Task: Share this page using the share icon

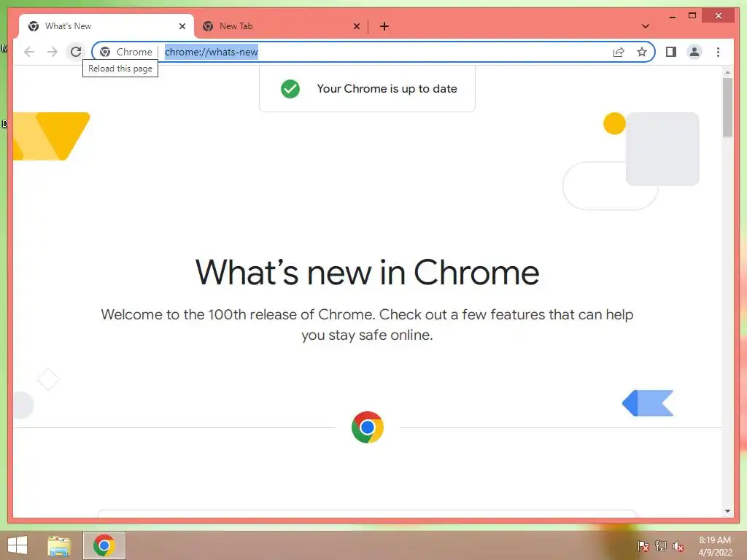Action: tap(619, 52)
